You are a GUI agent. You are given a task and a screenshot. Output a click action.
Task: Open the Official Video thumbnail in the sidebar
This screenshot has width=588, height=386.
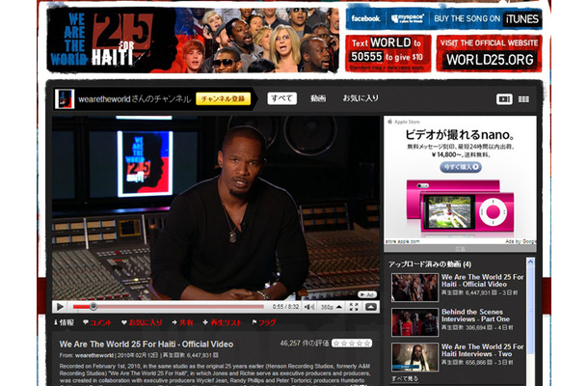(414, 288)
